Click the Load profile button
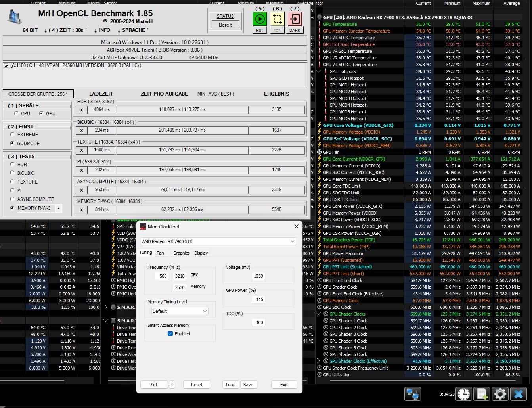Screen dimensions: 532x408 (x=230, y=385)
